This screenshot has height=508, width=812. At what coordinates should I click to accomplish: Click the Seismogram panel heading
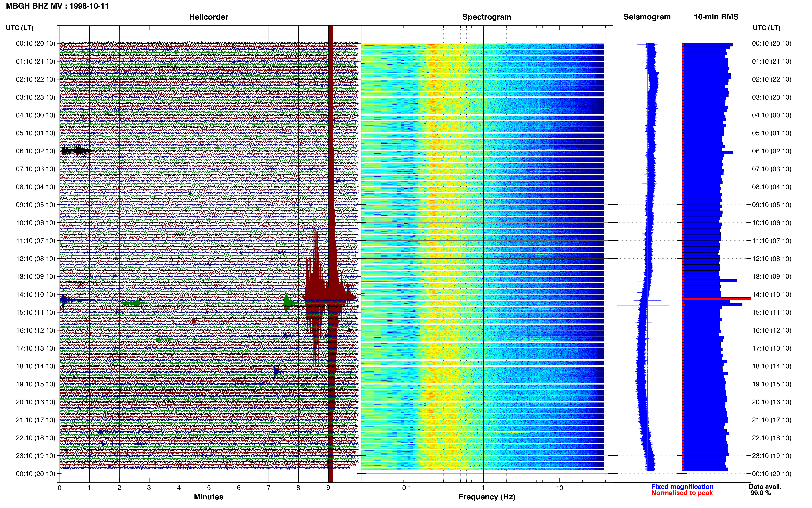[647, 17]
